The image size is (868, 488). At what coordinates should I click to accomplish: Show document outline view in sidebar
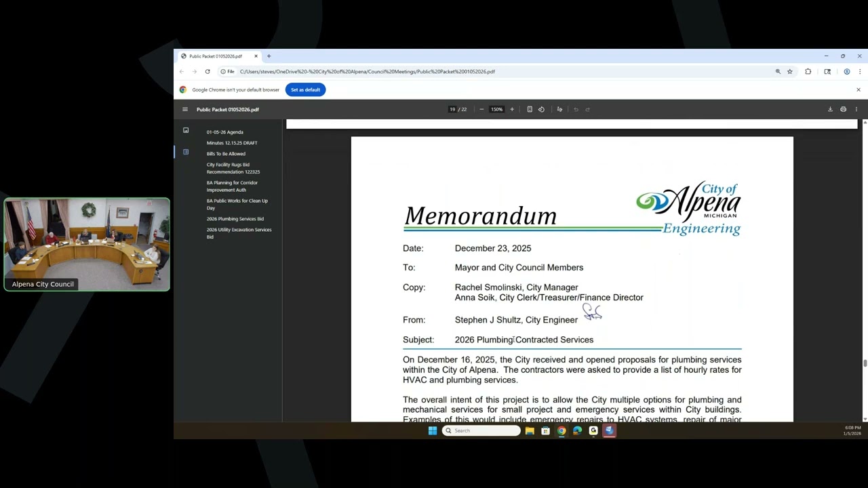[x=186, y=152]
